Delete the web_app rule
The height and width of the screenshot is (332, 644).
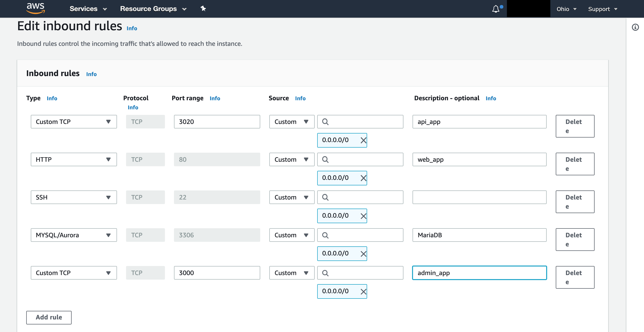575,164
